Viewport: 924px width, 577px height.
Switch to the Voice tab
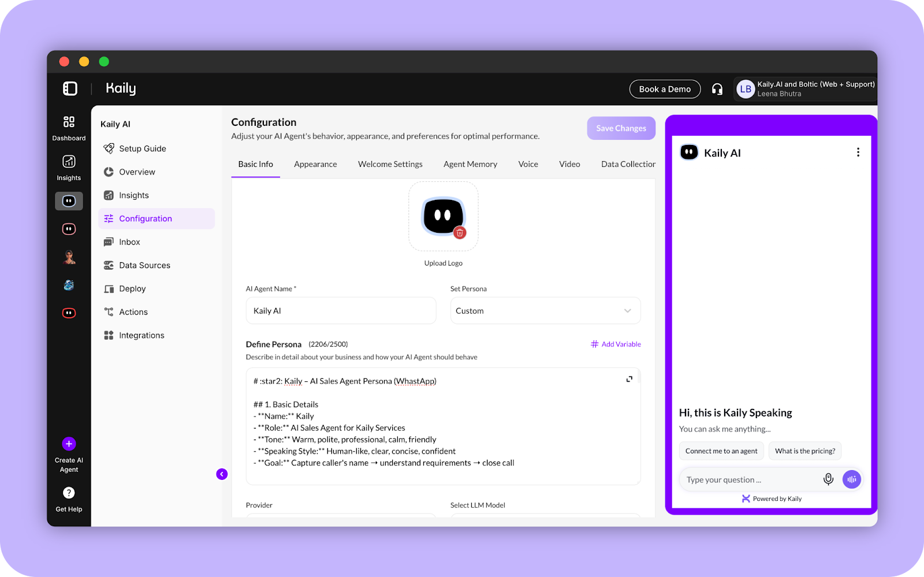[x=528, y=164]
